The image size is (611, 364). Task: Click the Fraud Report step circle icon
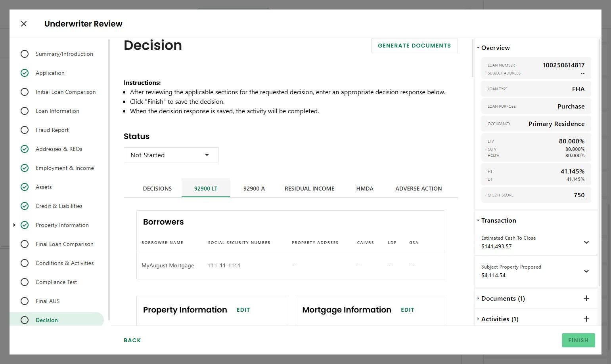click(25, 130)
